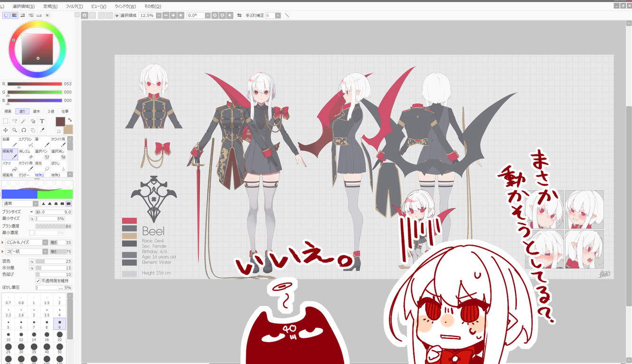Select the magic wand tool

(x=24, y=121)
